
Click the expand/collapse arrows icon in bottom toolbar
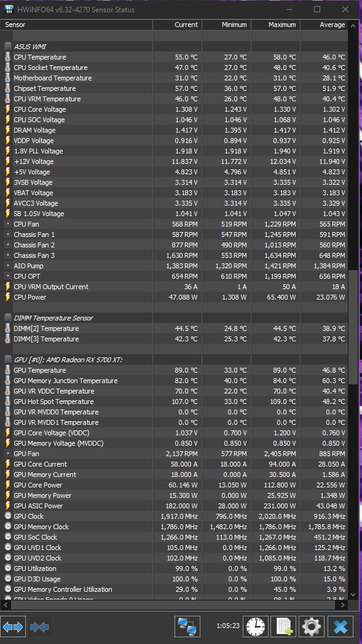[13, 627]
